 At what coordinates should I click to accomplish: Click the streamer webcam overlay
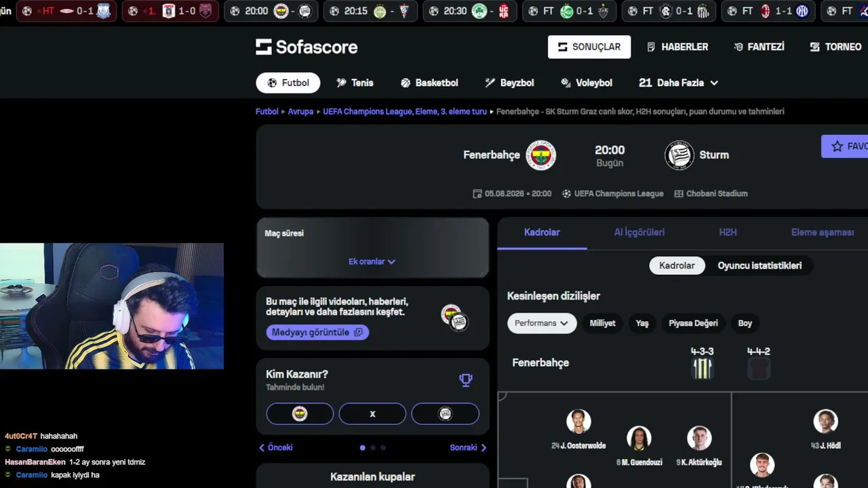112,306
